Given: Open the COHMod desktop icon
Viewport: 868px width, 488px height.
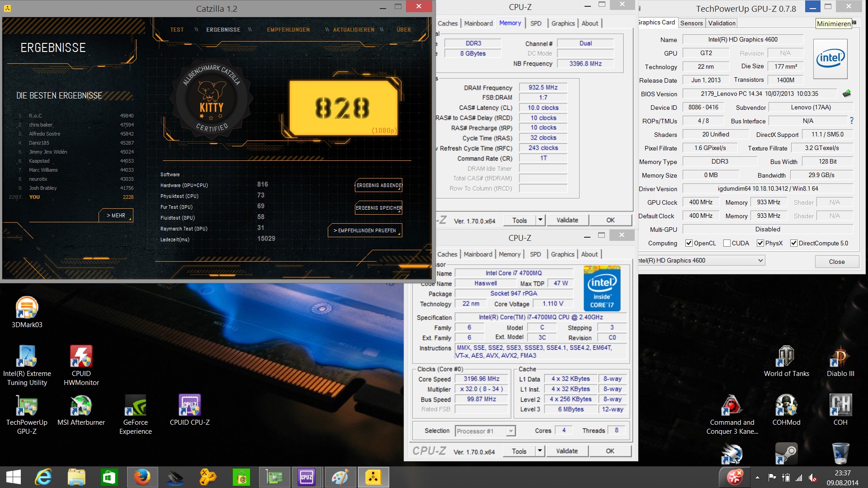Looking at the screenshot, I should click(786, 410).
